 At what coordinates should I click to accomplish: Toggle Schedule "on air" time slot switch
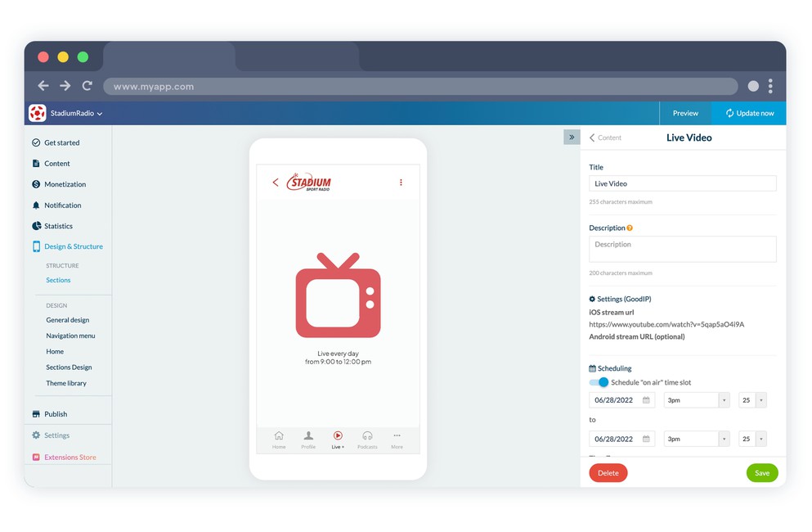(599, 382)
